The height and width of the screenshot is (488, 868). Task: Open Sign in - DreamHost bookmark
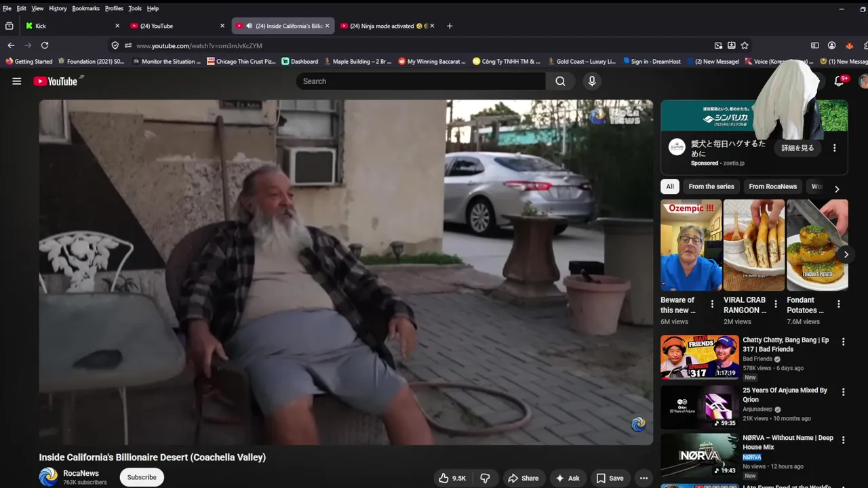click(652, 61)
